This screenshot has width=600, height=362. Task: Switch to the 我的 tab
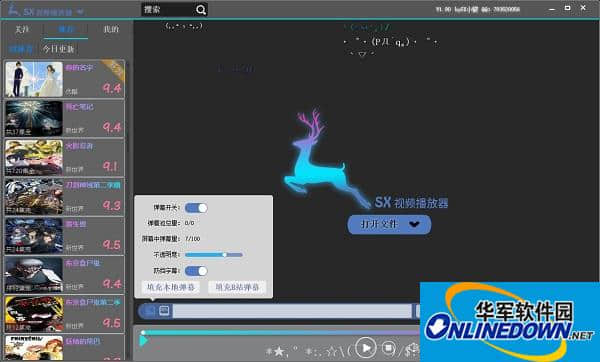pos(111,29)
